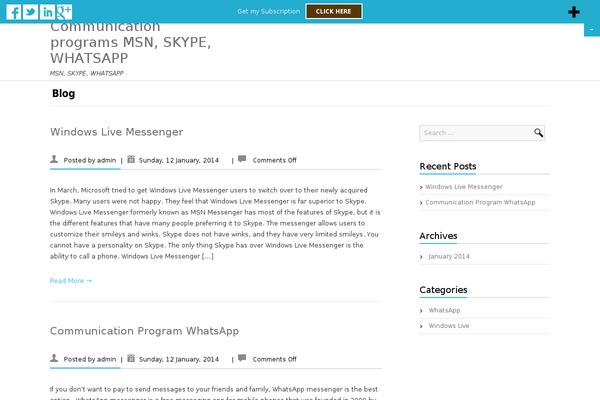Follow the Read More link

click(71, 281)
